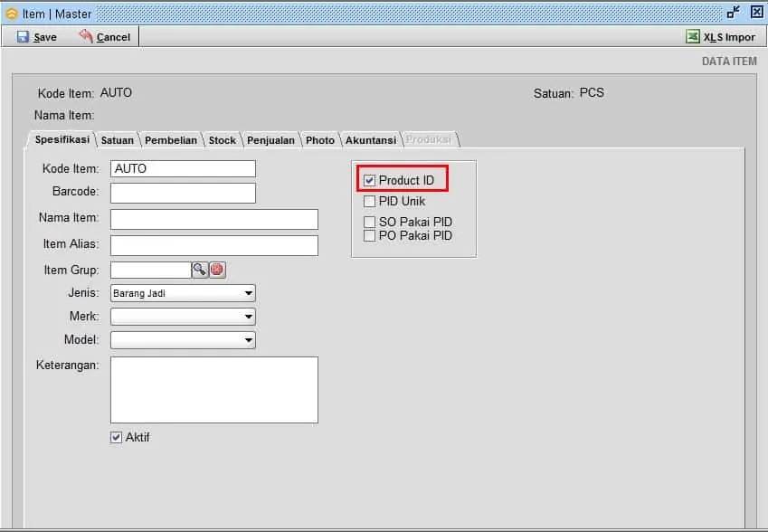Image resolution: width=768 pixels, height=532 pixels.
Task: Tick the PO Pakai PID checkbox
Action: tap(369, 235)
